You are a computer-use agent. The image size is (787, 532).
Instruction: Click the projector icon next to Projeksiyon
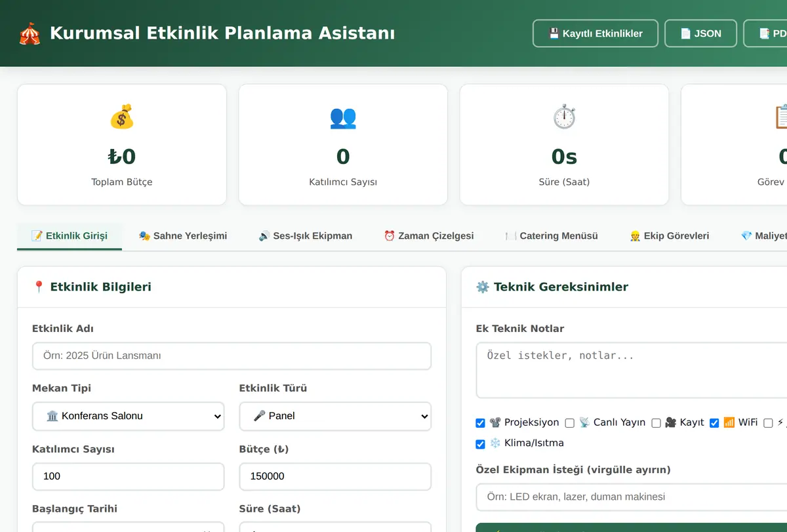tap(495, 422)
